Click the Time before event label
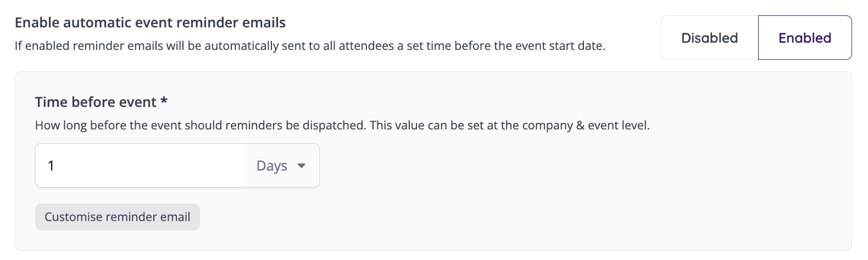 point(96,102)
